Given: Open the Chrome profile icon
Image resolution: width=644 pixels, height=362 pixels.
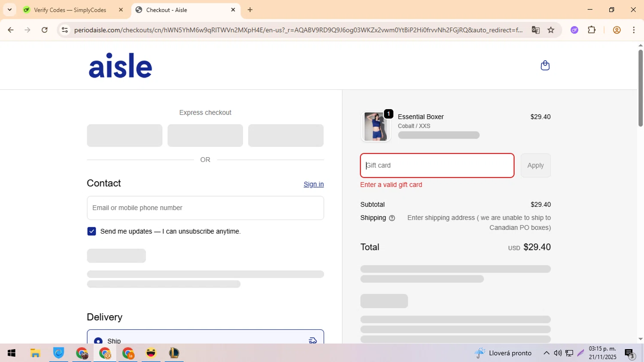Looking at the screenshot, I should coord(617,30).
